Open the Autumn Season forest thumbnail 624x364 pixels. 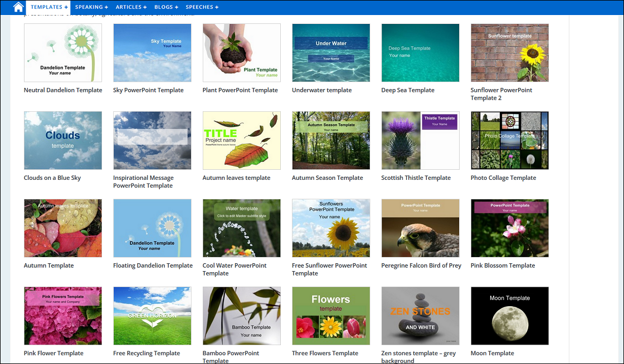coord(331,141)
